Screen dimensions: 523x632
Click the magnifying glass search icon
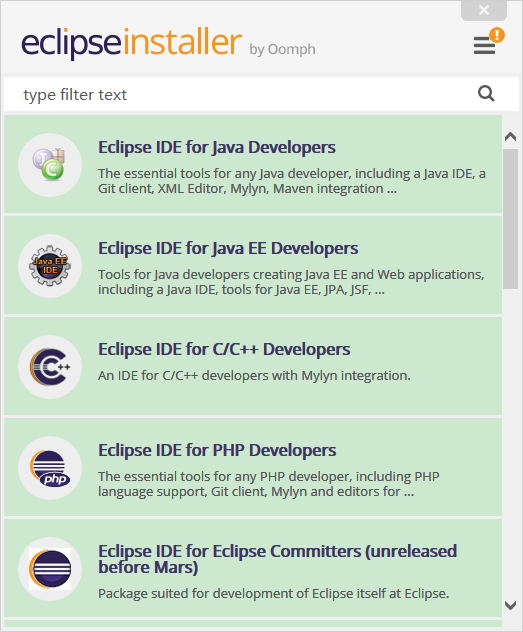click(x=486, y=94)
